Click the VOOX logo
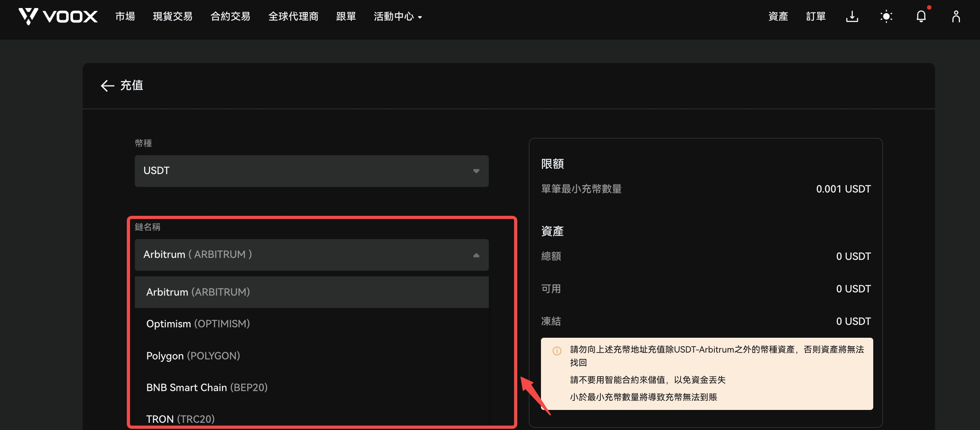The image size is (980, 430). pos(58,16)
